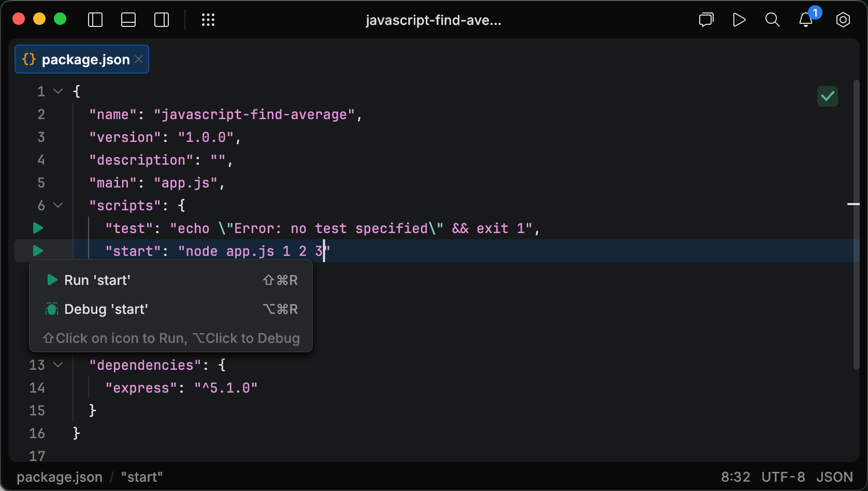
Task: Click the green inspections checkmark widget
Action: (x=827, y=96)
